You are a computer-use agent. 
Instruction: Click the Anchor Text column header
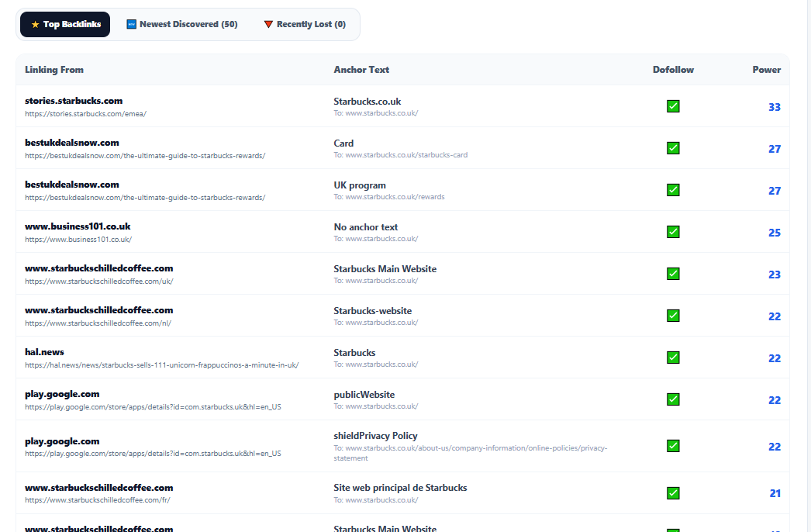[361, 70]
